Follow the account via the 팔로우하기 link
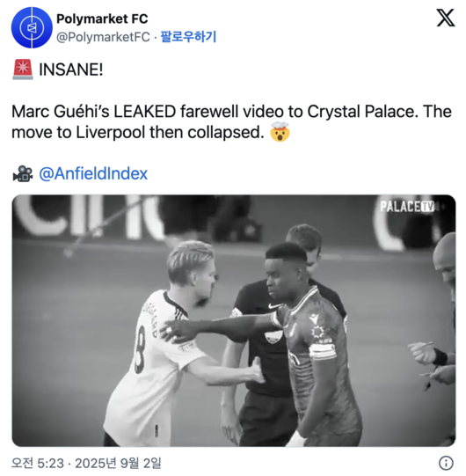 click(188, 37)
